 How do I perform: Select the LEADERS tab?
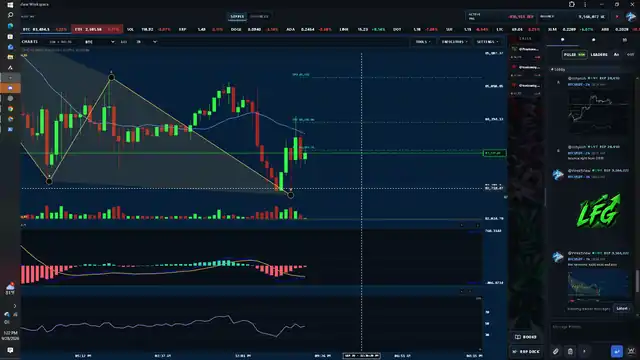(x=599, y=54)
